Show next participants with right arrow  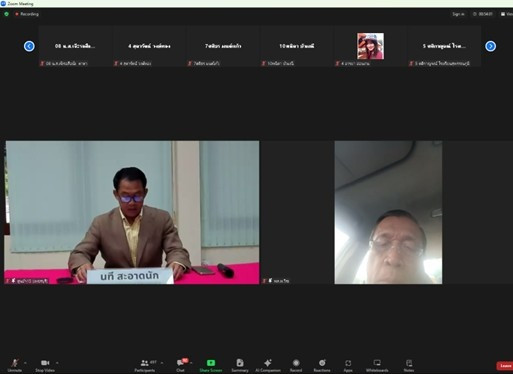click(x=490, y=46)
